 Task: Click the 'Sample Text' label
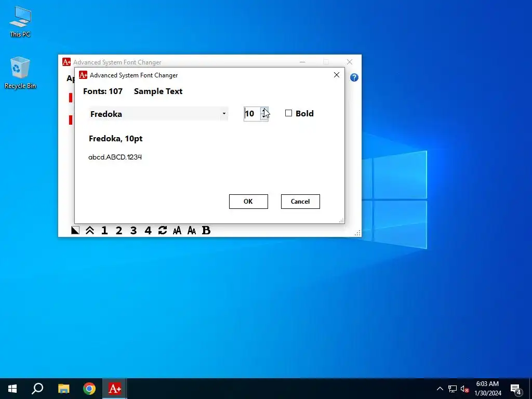(x=158, y=91)
